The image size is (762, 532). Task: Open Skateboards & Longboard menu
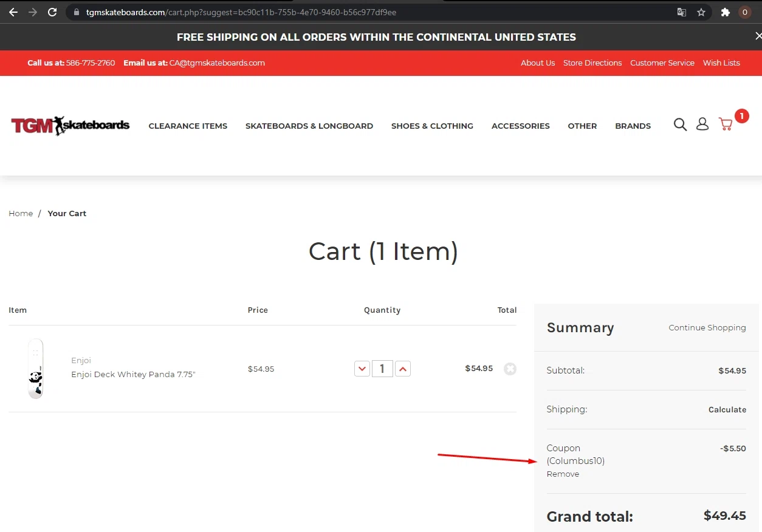pos(309,126)
